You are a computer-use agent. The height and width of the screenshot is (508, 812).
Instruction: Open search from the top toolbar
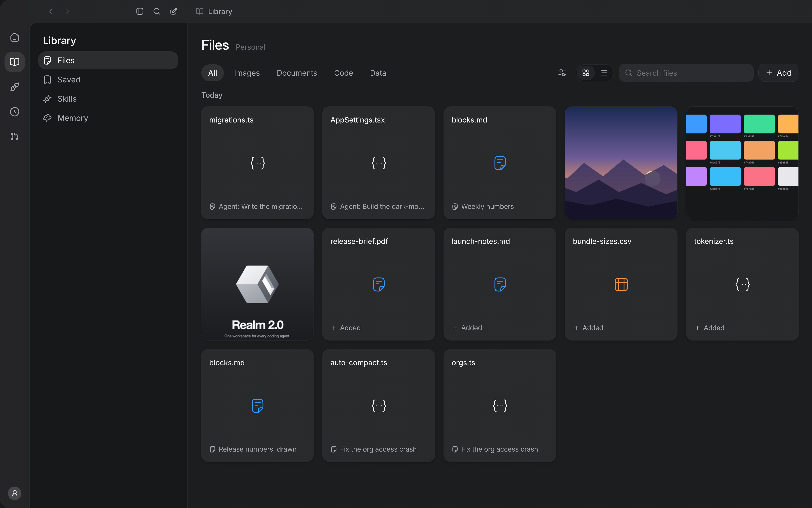coord(157,11)
